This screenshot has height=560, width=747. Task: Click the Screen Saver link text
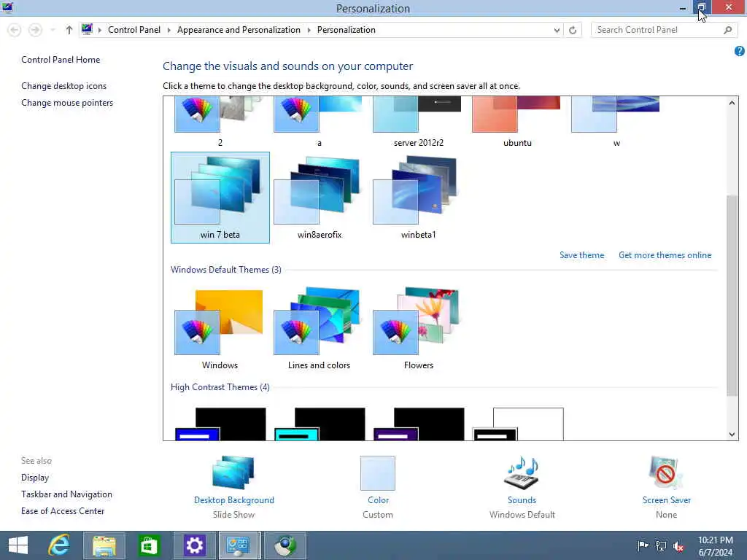667,500
